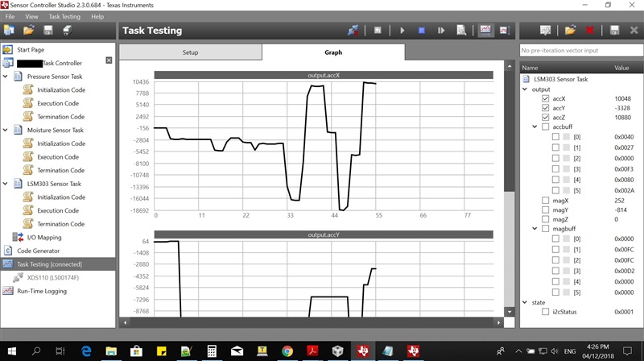Run the task with the play icon
Viewport: 644px width, 361px height.
pyautogui.click(x=402, y=31)
